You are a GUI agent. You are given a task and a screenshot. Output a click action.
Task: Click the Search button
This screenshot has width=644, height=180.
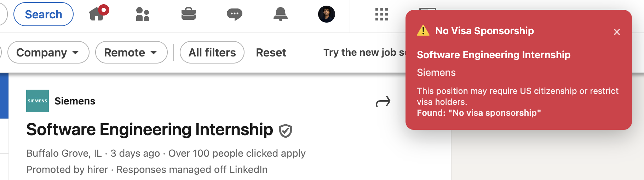coord(44,14)
